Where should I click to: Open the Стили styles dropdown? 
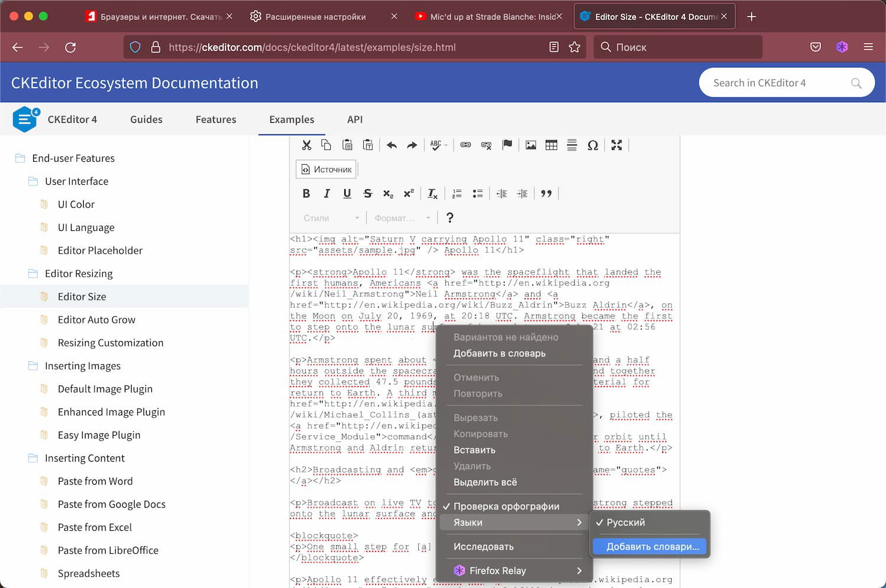[x=331, y=218]
